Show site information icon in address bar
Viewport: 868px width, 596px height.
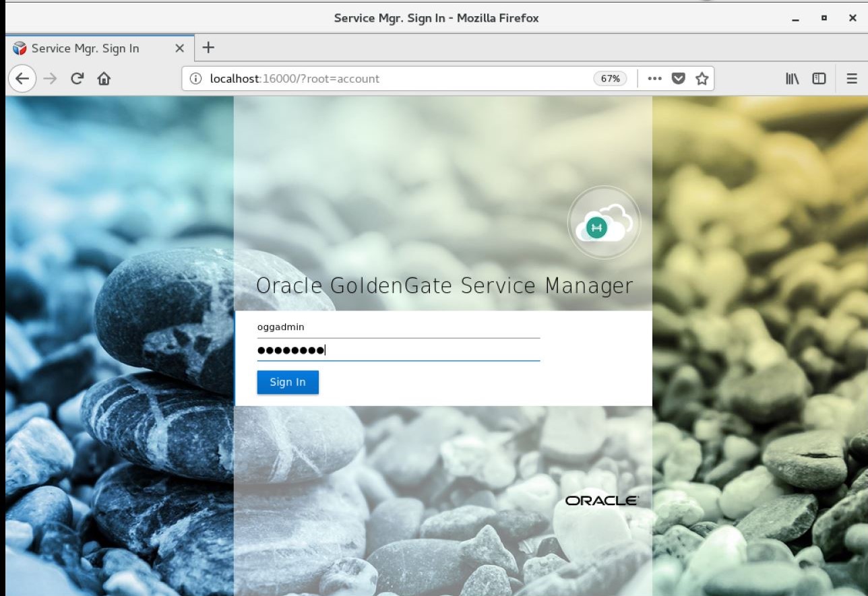click(x=196, y=79)
